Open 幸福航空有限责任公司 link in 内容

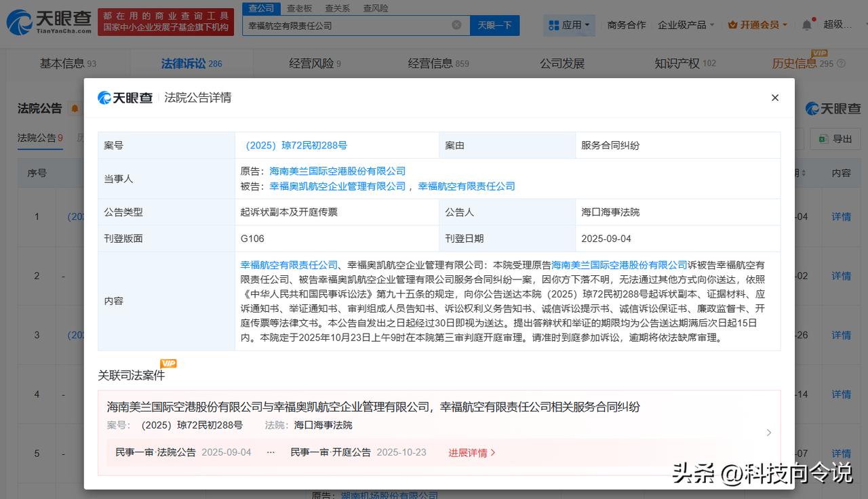click(290, 264)
